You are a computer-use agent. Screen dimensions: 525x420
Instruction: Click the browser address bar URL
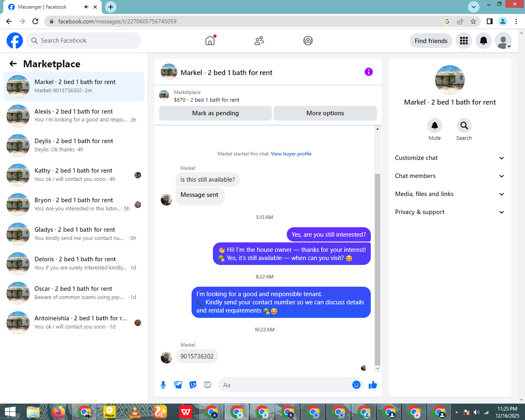pos(117,21)
